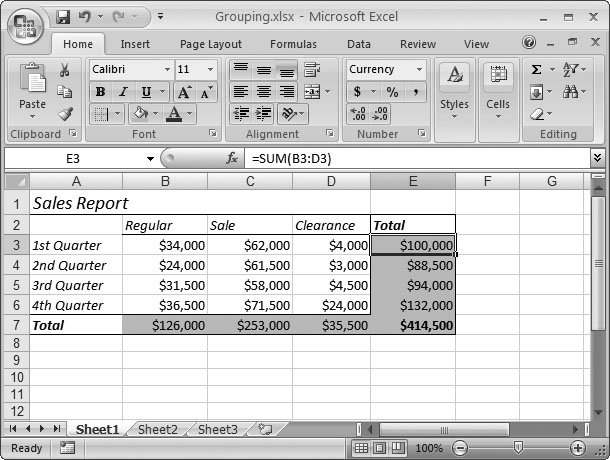Click the Insert Worksheet tab icon
610x460 pixels.
point(265,429)
